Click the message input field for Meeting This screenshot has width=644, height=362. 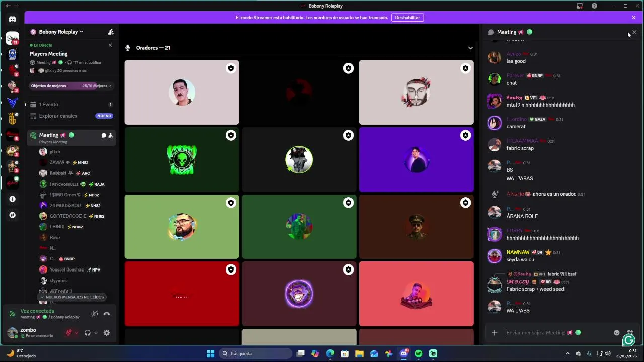557,333
